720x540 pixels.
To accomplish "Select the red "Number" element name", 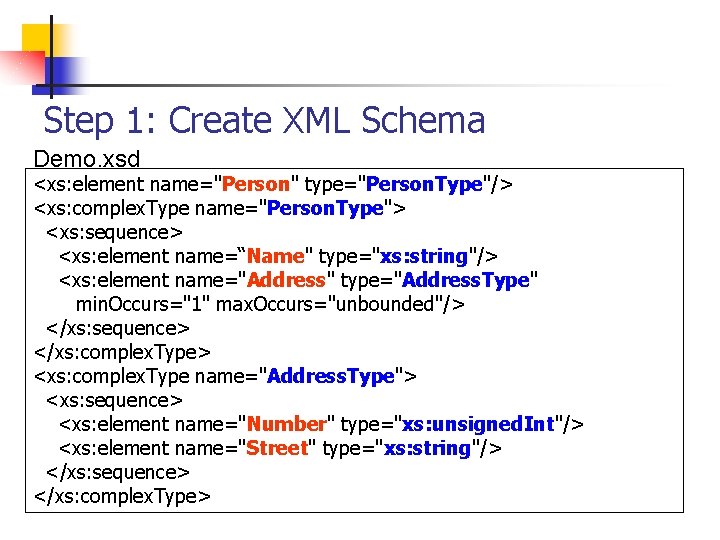I will pos(287,424).
